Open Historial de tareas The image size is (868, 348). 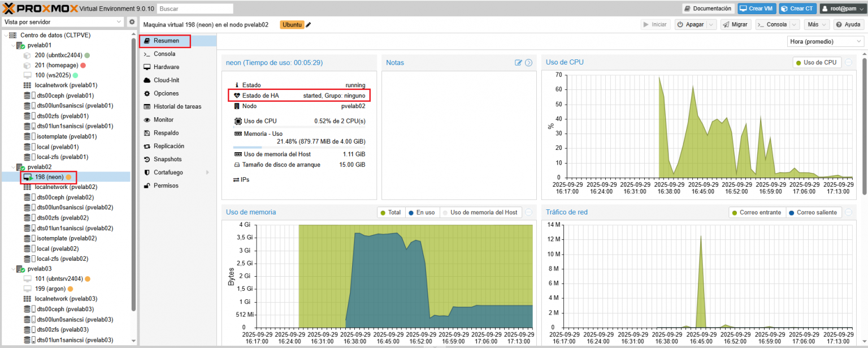coord(177,106)
